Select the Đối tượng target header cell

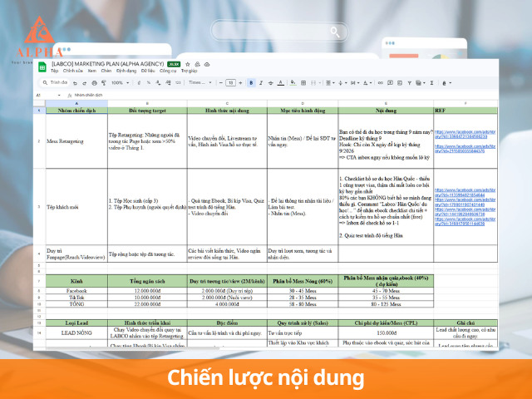(x=147, y=111)
